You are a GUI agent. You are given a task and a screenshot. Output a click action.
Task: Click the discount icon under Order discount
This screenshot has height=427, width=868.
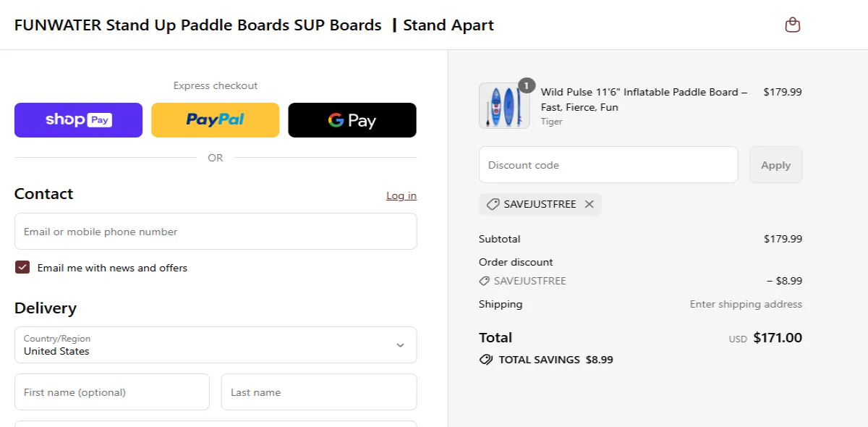pos(483,281)
